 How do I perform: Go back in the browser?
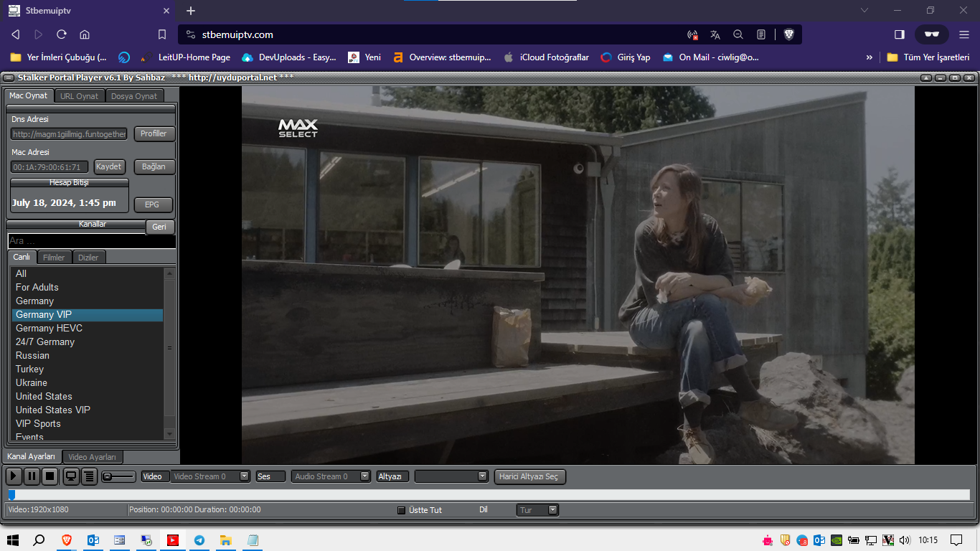click(15, 34)
